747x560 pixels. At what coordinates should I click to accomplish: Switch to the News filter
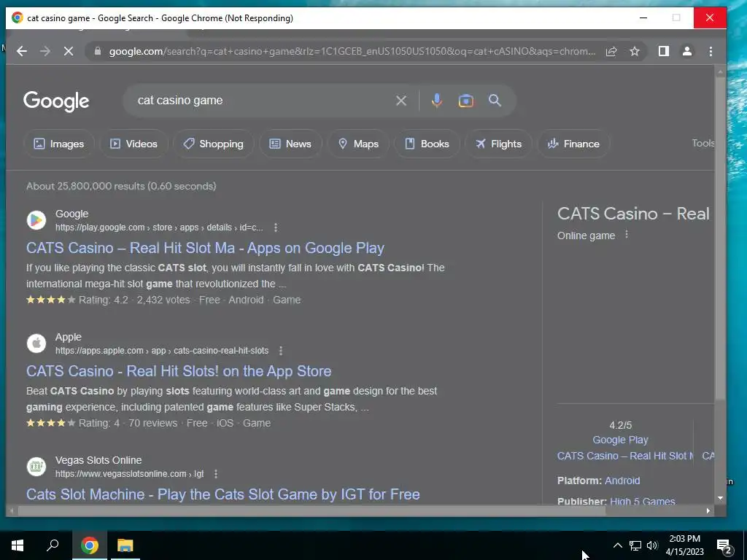click(290, 144)
